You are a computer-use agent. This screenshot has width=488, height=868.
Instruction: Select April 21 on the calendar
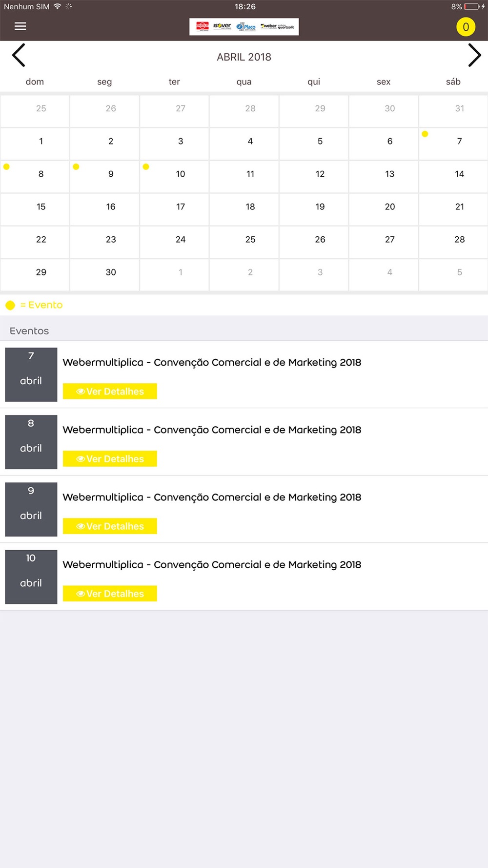click(x=453, y=209)
